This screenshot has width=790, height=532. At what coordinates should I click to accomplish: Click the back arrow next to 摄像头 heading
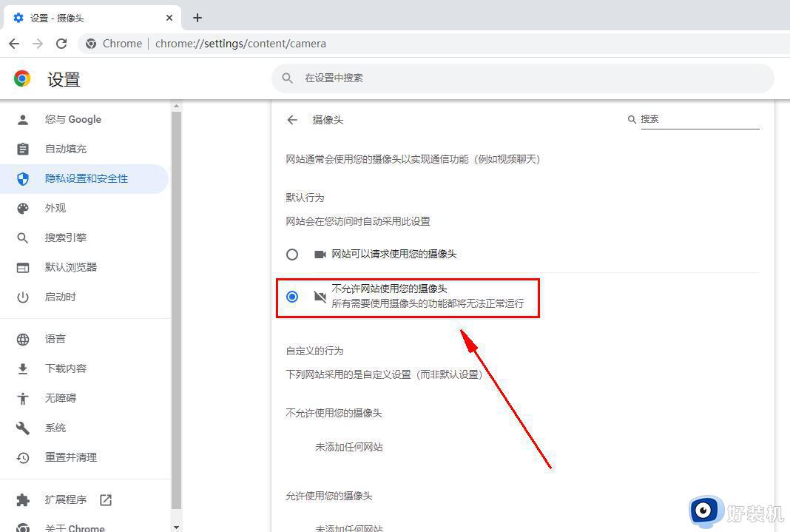(x=292, y=119)
